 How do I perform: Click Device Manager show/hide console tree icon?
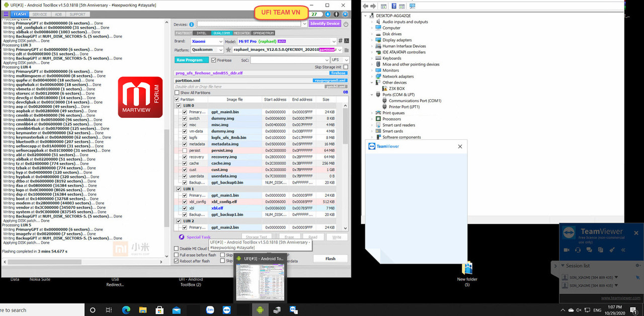pos(384,6)
